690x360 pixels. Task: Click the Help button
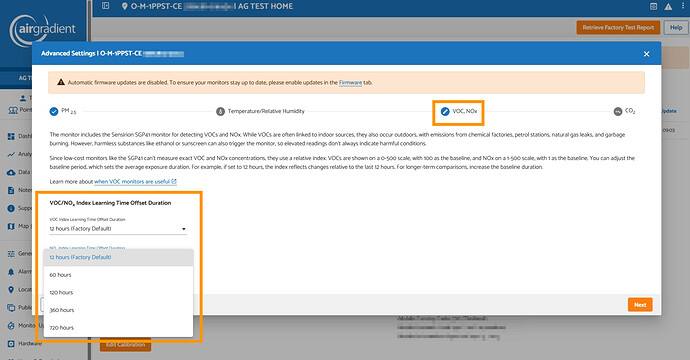coord(676,27)
